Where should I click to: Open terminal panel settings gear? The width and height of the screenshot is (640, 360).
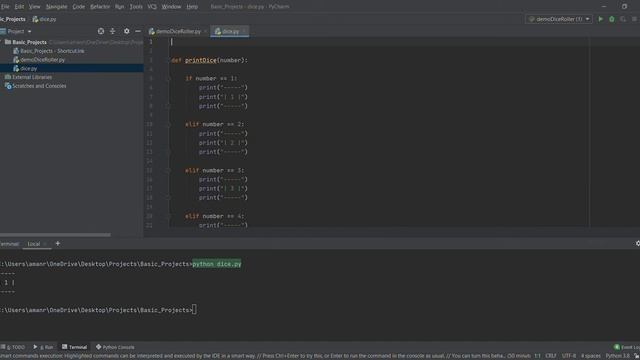click(637, 243)
